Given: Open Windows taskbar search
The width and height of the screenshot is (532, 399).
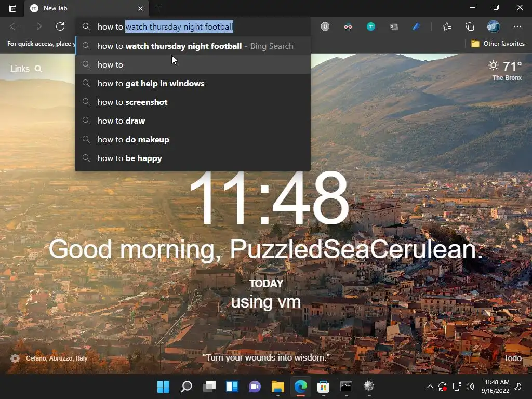Looking at the screenshot, I should 187,387.
